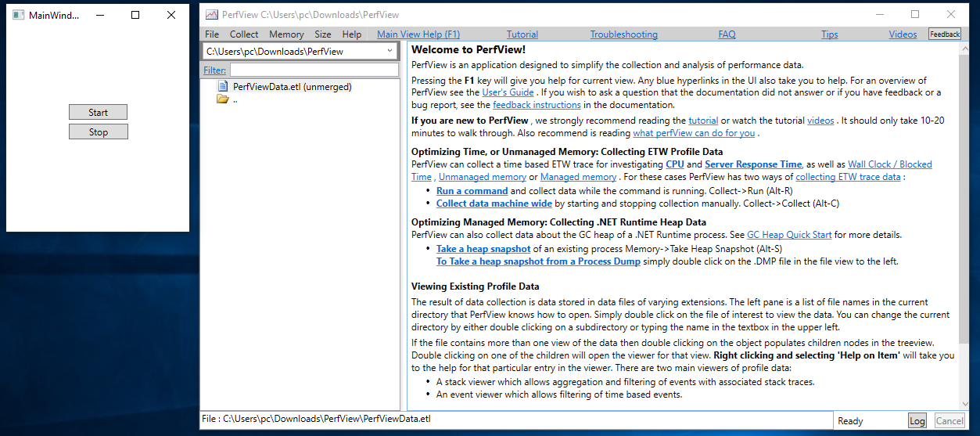Expand the directory path combo box
980x436 pixels.
pos(390,51)
